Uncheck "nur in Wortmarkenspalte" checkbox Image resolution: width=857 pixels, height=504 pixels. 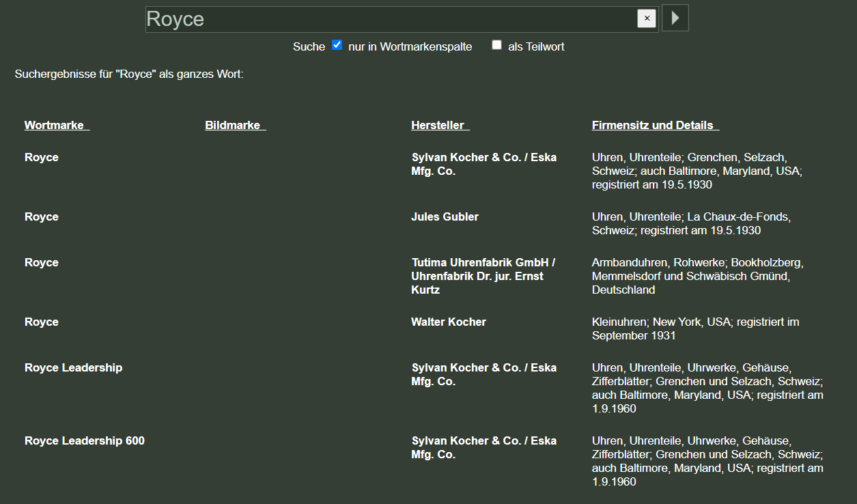pyautogui.click(x=337, y=45)
